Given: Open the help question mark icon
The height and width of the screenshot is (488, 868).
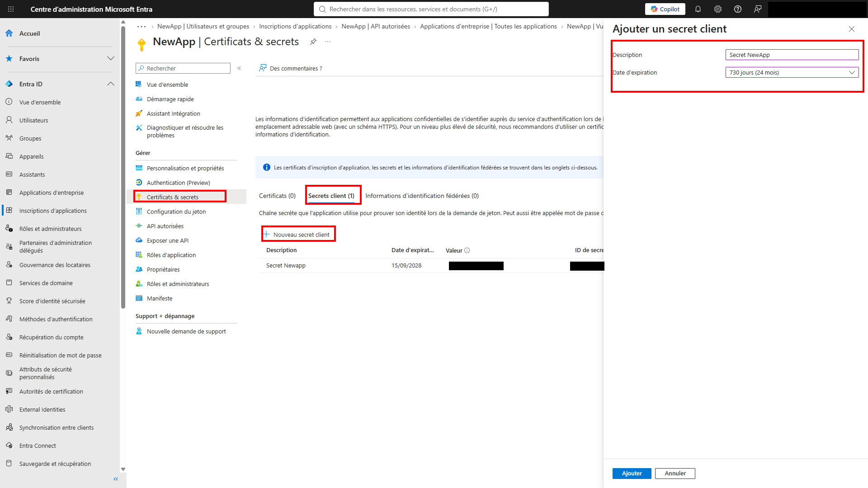Looking at the screenshot, I should pyautogui.click(x=738, y=9).
